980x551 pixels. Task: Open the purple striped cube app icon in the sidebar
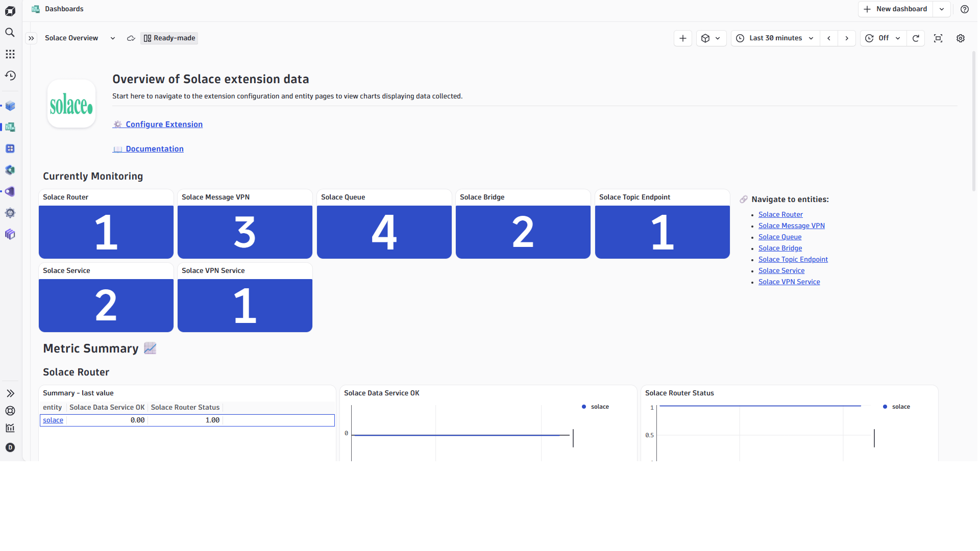[x=10, y=234]
